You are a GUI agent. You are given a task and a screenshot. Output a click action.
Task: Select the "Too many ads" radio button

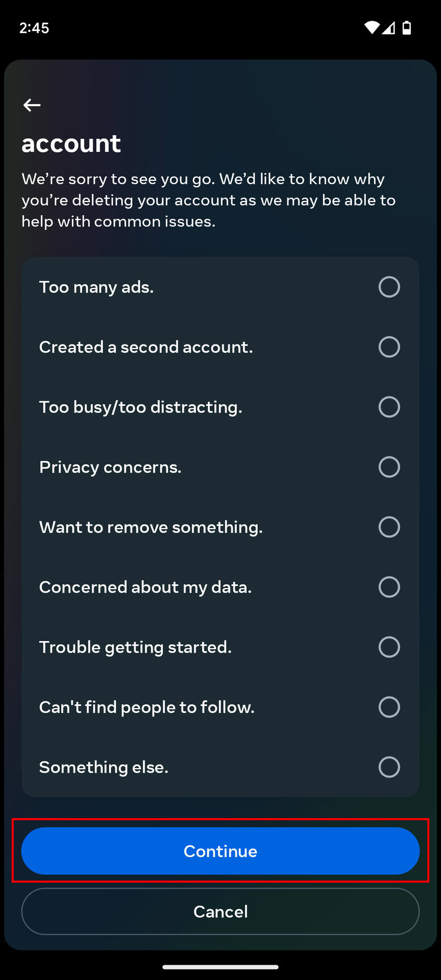click(x=389, y=287)
